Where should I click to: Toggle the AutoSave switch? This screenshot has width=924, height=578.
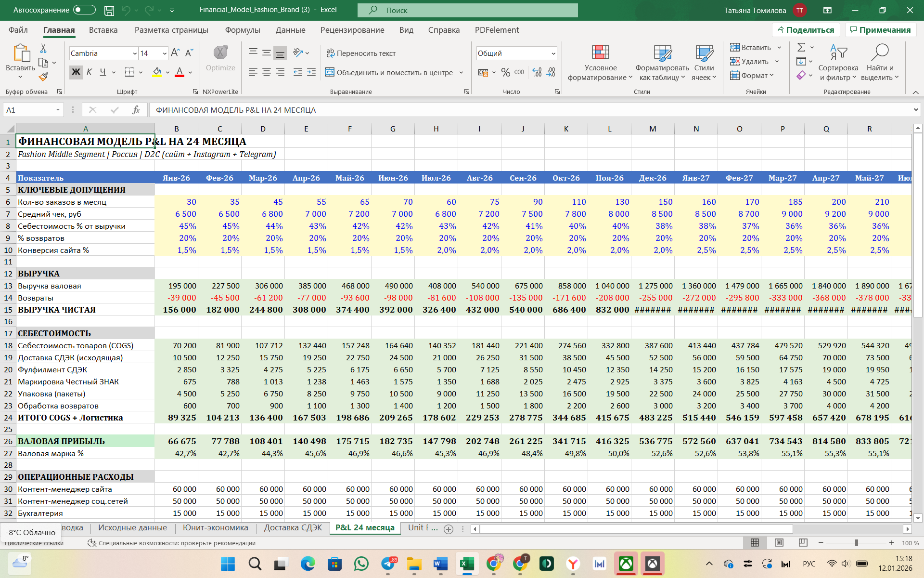pyautogui.click(x=84, y=10)
